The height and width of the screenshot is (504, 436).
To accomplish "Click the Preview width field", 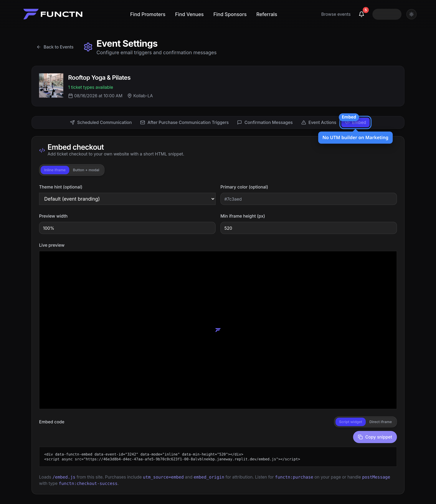I will point(127,228).
